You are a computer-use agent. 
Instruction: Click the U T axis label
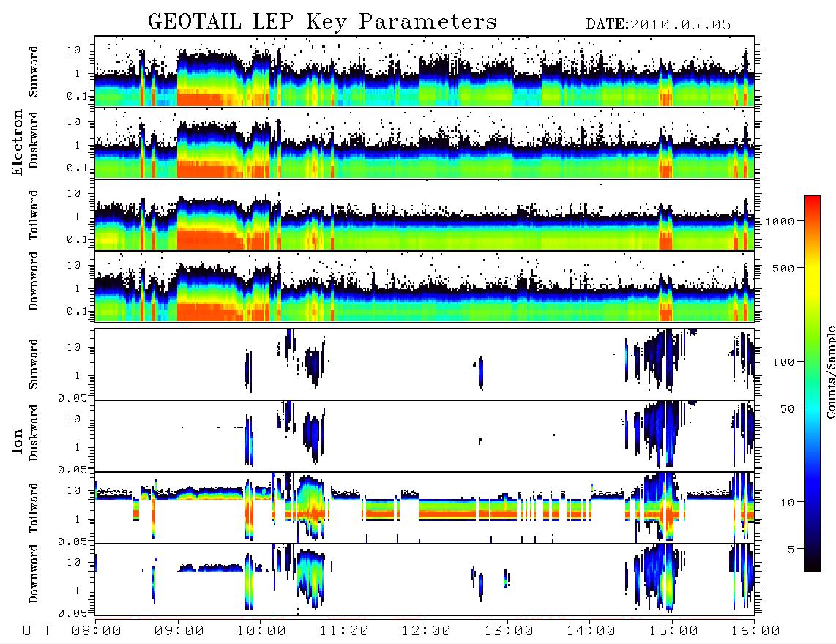tap(37, 632)
